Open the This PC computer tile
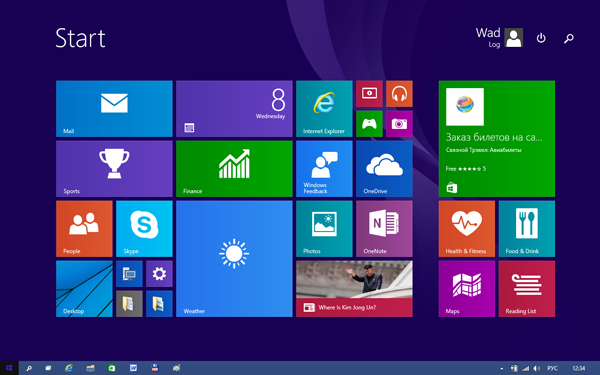This screenshot has height=375, width=600. click(x=129, y=274)
